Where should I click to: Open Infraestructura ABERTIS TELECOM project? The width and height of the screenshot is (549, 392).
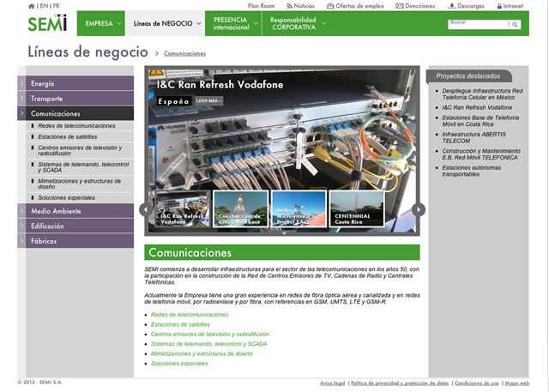click(474, 137)
